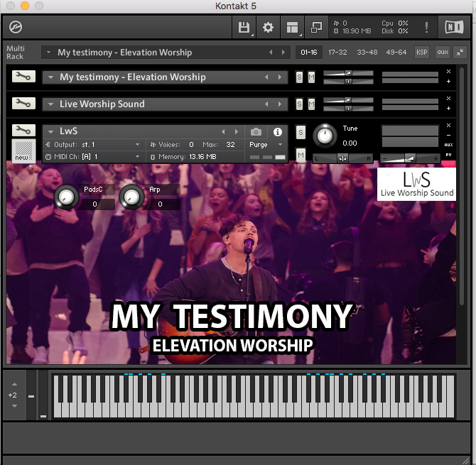
Task: Open the Multi Rack name dropdown
Action: click(x=48, y=52)
